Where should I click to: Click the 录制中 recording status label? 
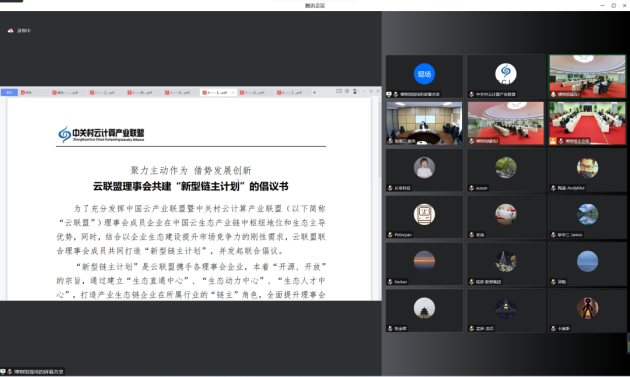(x=24, y=31)
